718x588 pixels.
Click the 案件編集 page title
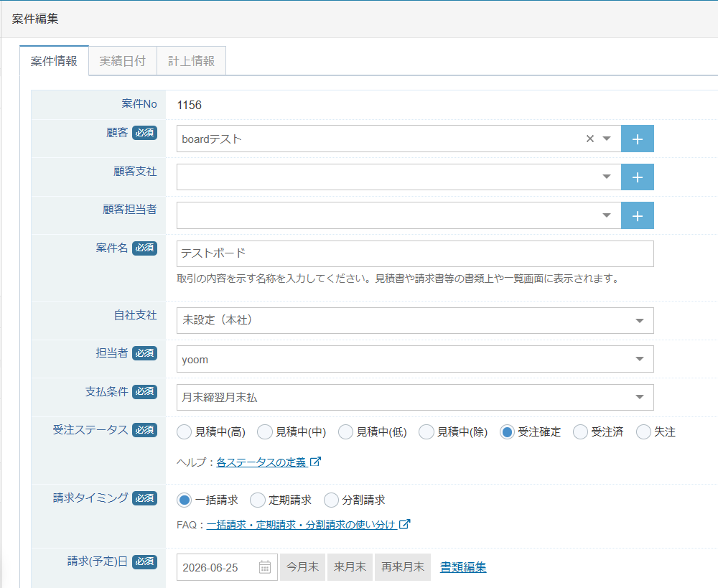coord(35,19)
